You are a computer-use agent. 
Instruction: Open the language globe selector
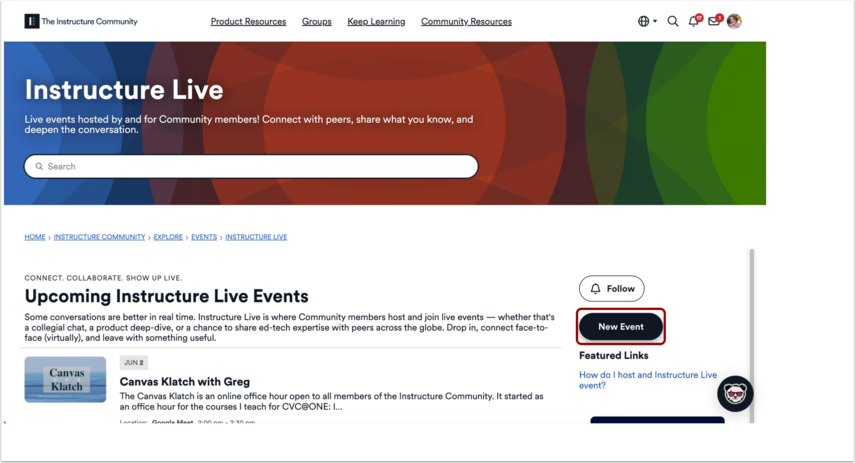pos(647,21)
